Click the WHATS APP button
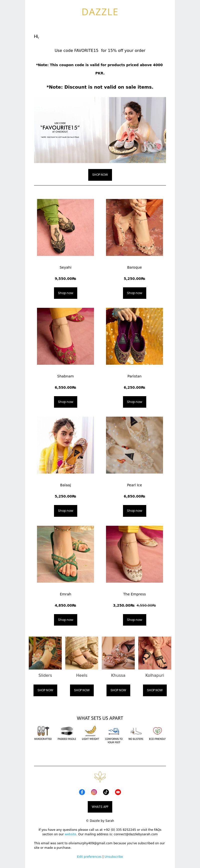The image size is (200, 868). (x=100, y=806)
